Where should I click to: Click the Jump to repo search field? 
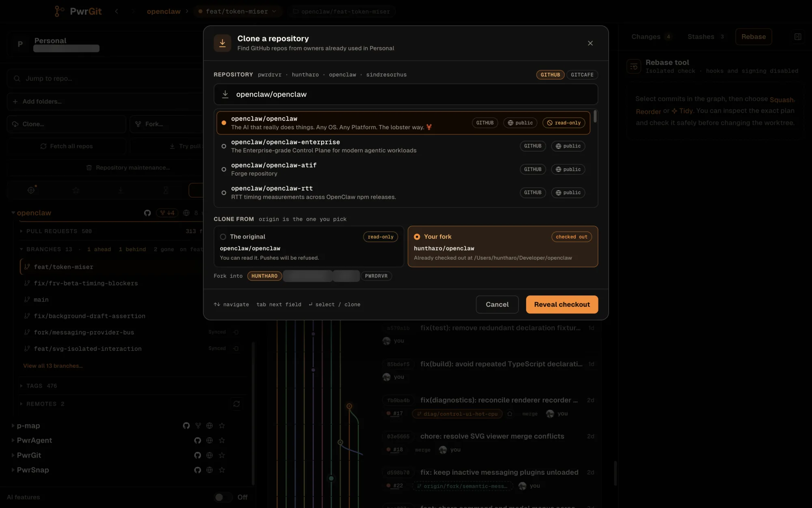coord(106,78)
